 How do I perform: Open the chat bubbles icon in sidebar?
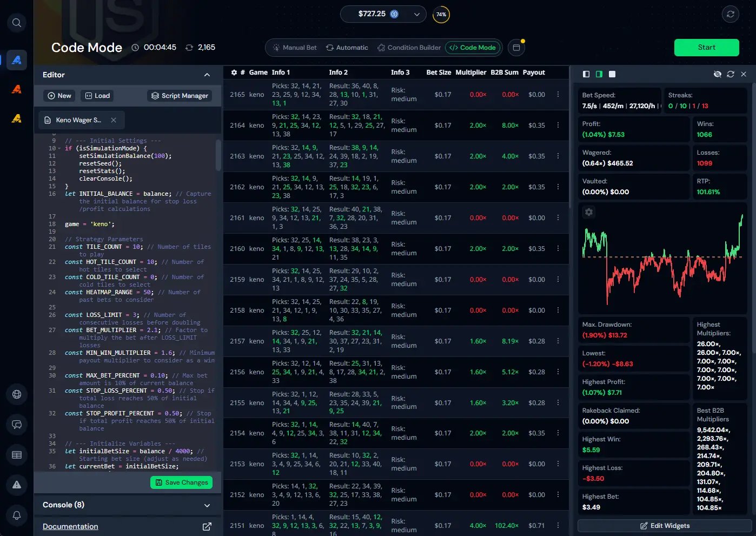pos(17,425)
